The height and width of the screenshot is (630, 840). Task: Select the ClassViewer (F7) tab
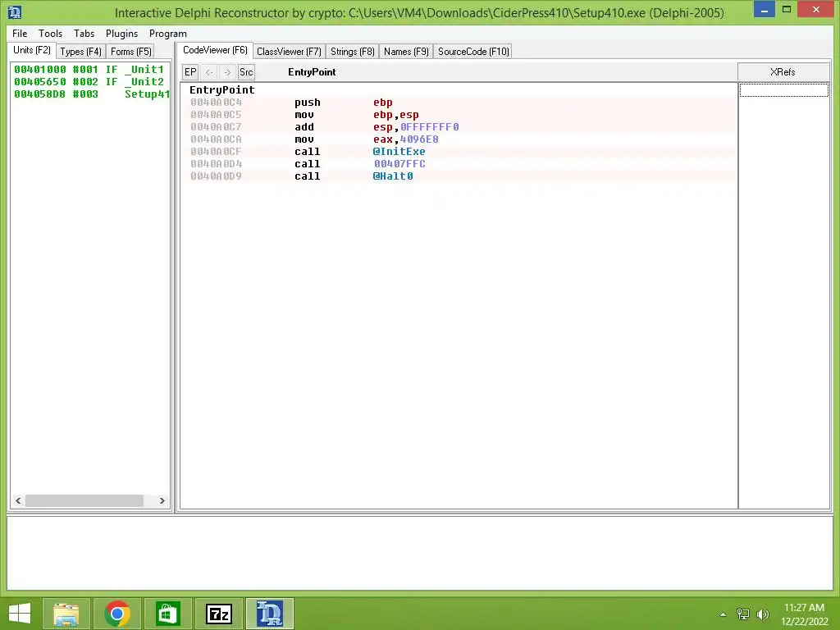[x=290, y=52]
